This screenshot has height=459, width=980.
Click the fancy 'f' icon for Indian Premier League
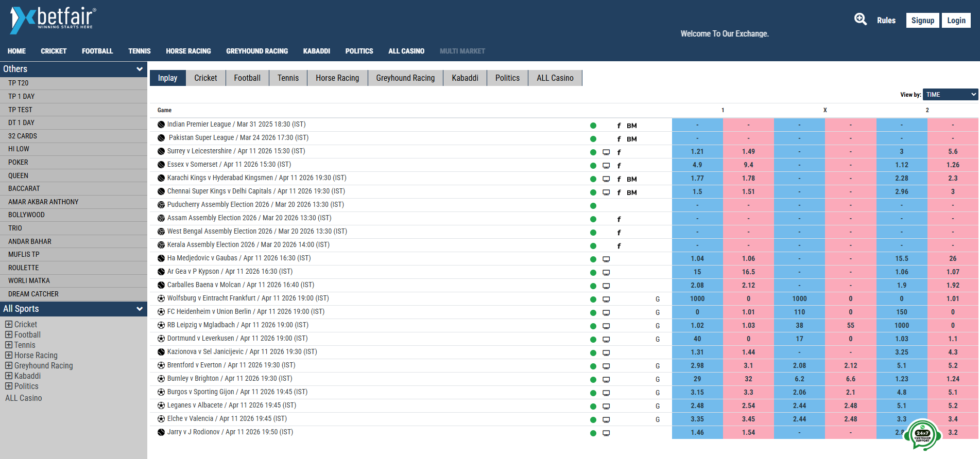[x=618, y=126]
